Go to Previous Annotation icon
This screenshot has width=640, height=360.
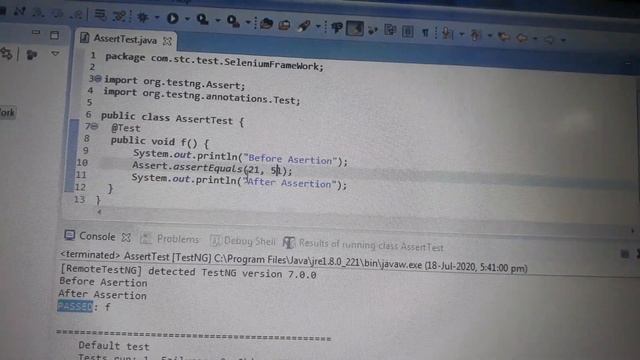point(476,35)
